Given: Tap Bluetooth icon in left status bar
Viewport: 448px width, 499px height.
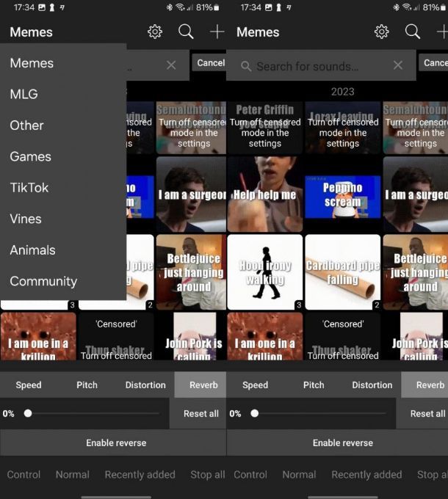Looking at the screenshot, I should [170, 7].
